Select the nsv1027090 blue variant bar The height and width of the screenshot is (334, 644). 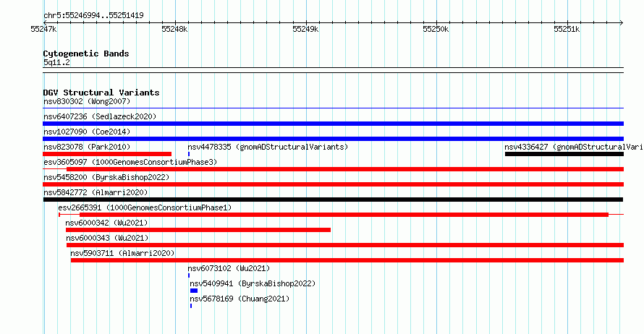[333, 139]
